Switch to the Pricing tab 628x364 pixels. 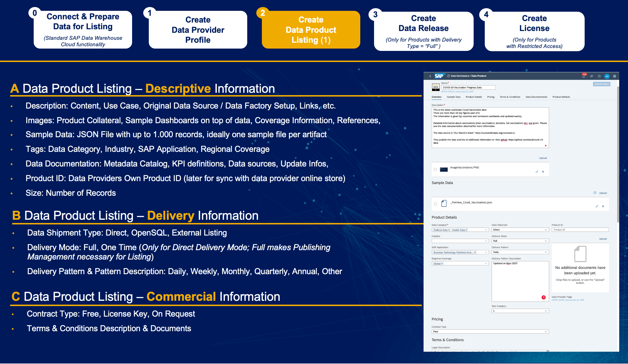coord(491,97)
